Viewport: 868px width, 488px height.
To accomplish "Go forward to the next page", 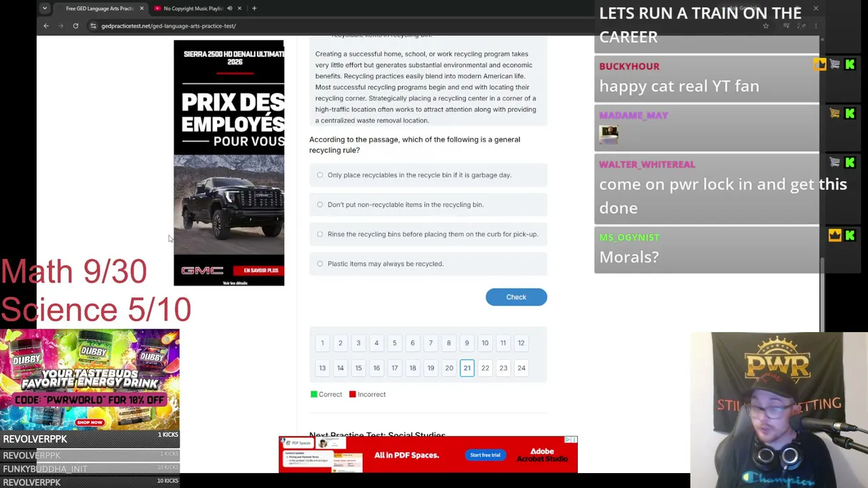I will point(60,26).
